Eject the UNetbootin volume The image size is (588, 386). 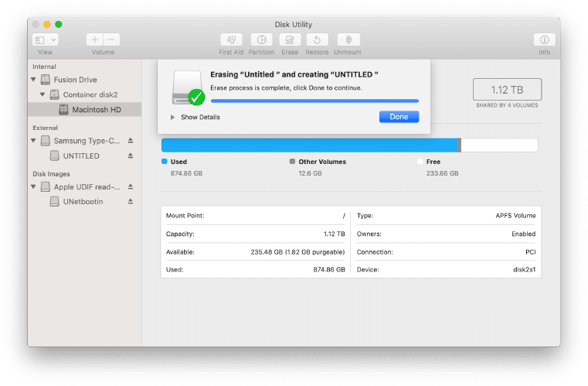pos(131,201)
